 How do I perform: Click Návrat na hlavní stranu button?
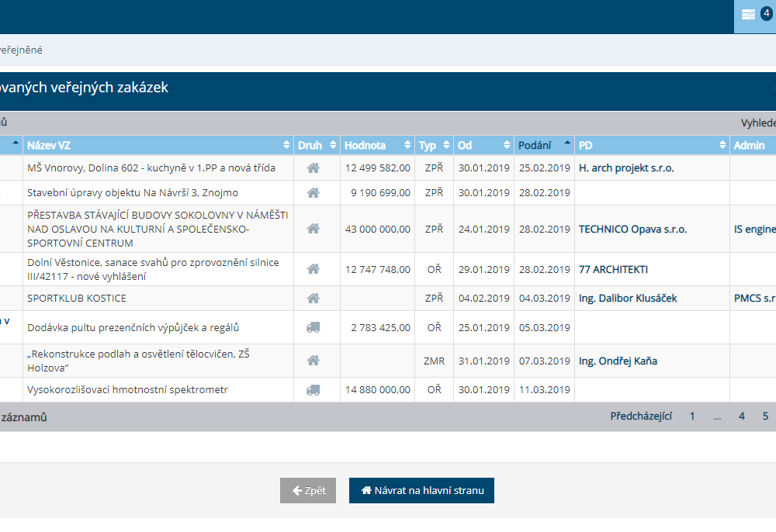click(421, 490)
